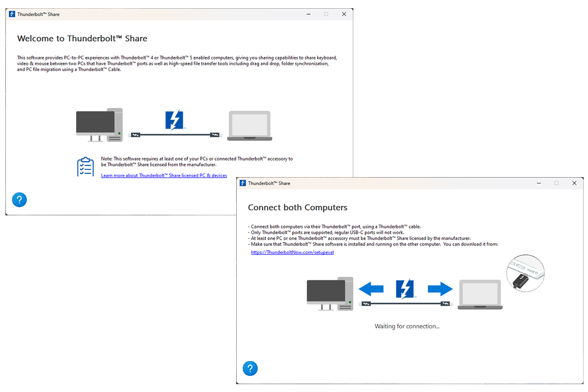Click the 'Welcome to Thunderbolt™ Share' heading
The width and height of the screenshot is (588, 392).
click(x=82, y=39)
